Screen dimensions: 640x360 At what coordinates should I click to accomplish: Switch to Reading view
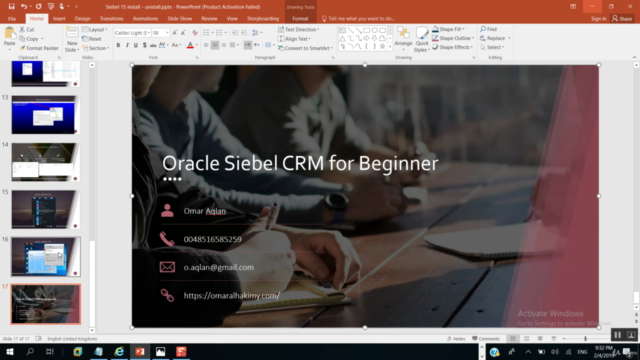(x=540, y=338)
